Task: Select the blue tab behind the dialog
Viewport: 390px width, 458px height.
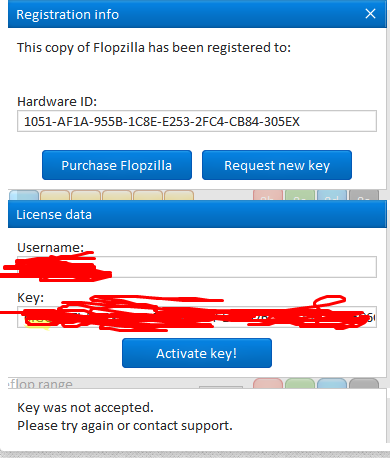Action: click(24, 195)
